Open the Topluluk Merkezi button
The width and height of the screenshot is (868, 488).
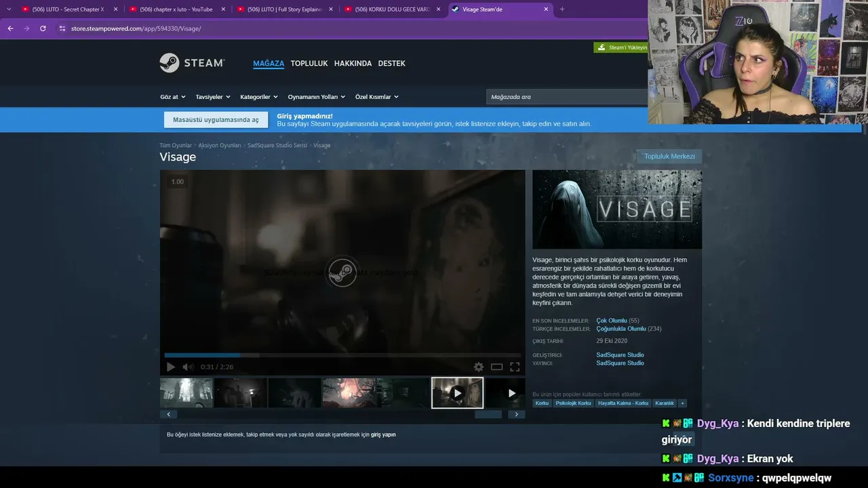coord(669,157)
